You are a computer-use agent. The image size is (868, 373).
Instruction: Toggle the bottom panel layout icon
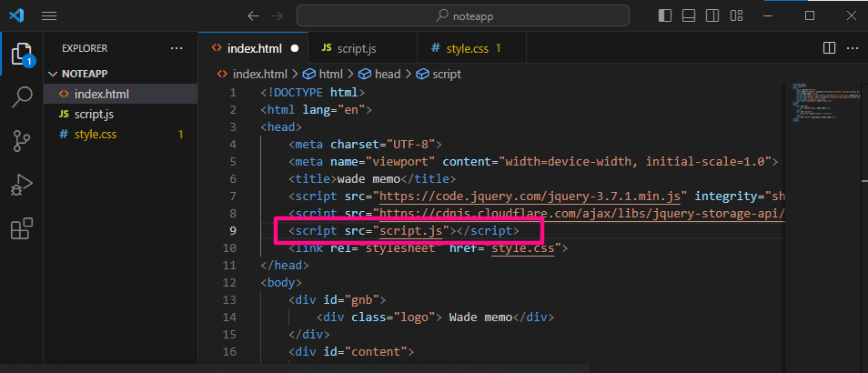pyautogui.click(x=689, y=15)
